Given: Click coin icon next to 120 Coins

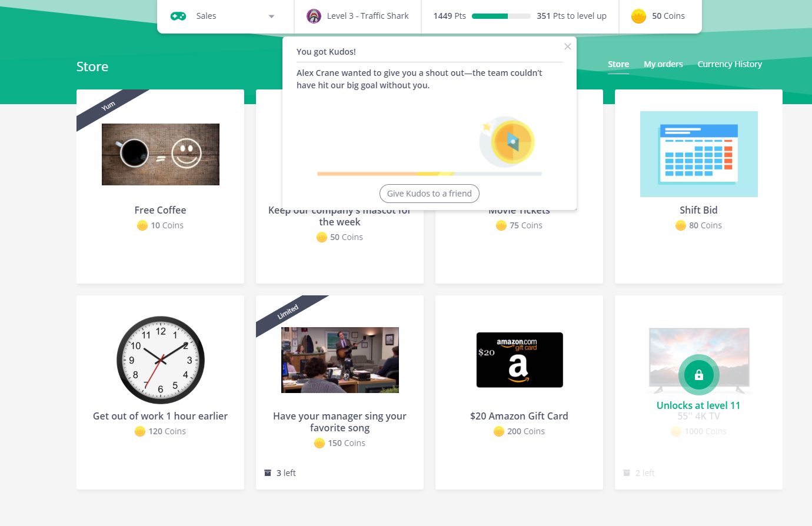Looking at the screenshot, I should [140, 431].
